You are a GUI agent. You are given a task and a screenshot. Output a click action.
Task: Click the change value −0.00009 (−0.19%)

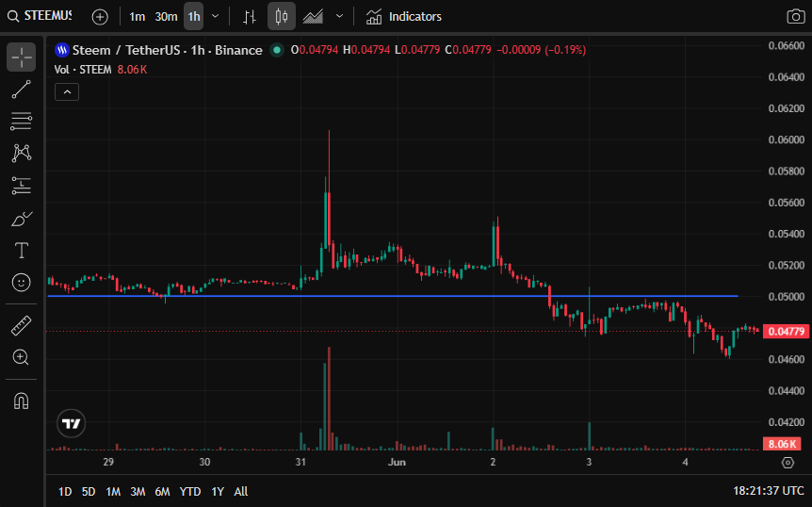tap(541, 50)
